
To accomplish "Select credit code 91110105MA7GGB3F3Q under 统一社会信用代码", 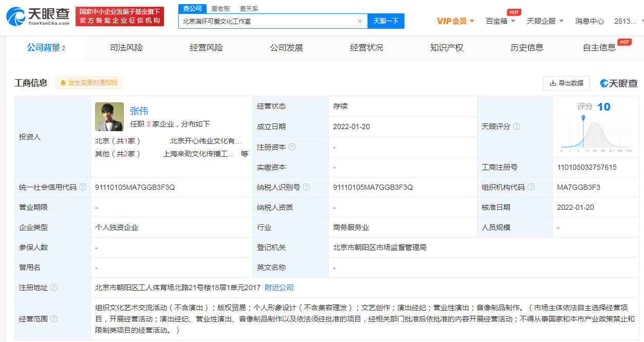I will [x=135, y=187].
